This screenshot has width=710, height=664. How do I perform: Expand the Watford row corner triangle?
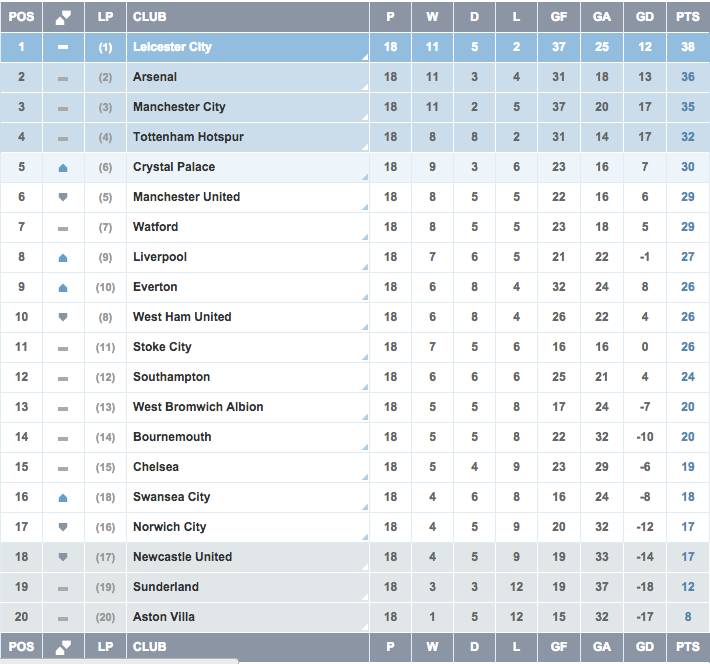point(365,237)
